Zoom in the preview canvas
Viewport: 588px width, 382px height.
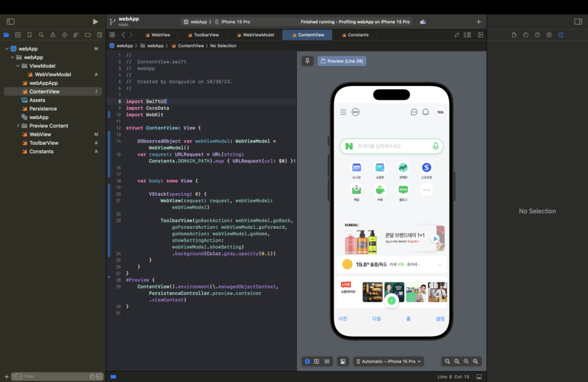475,361
